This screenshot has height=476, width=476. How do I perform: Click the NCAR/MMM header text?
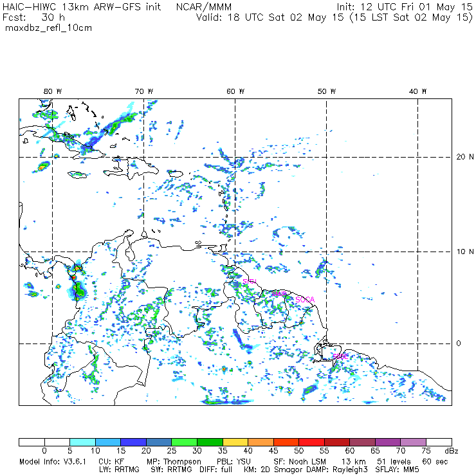point(204,6)
